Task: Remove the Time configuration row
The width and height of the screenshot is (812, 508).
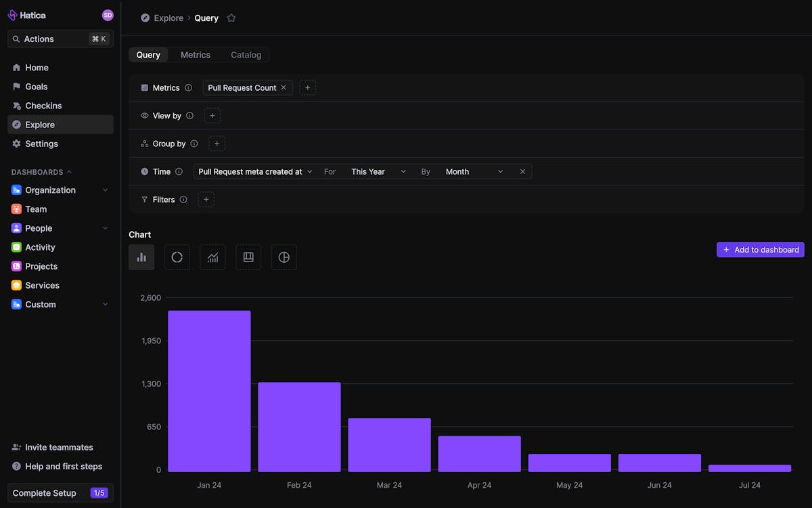Action: coord(522,171)
